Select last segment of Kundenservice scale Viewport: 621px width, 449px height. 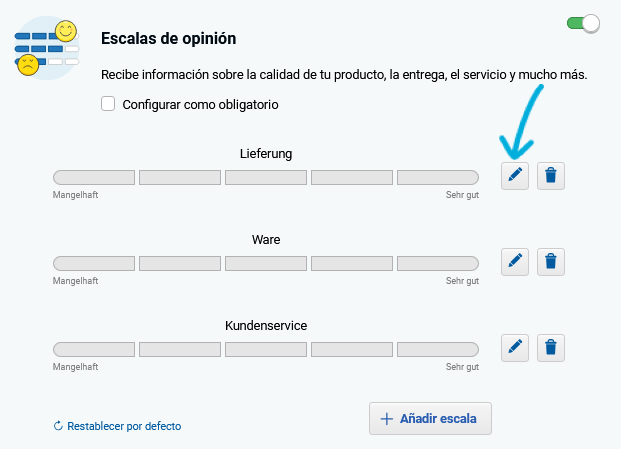coord(438,349)
